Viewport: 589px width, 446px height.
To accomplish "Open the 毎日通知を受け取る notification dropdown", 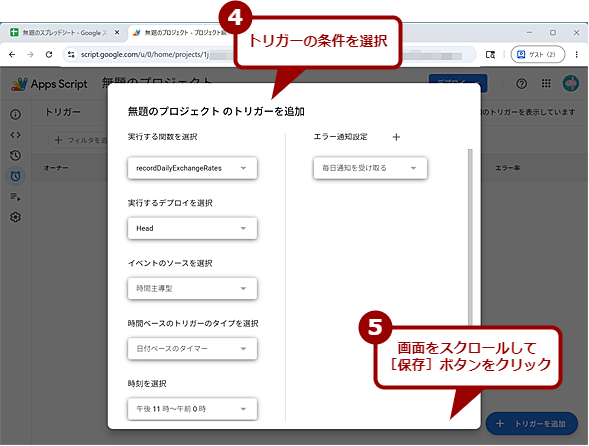I will (370, 168).
